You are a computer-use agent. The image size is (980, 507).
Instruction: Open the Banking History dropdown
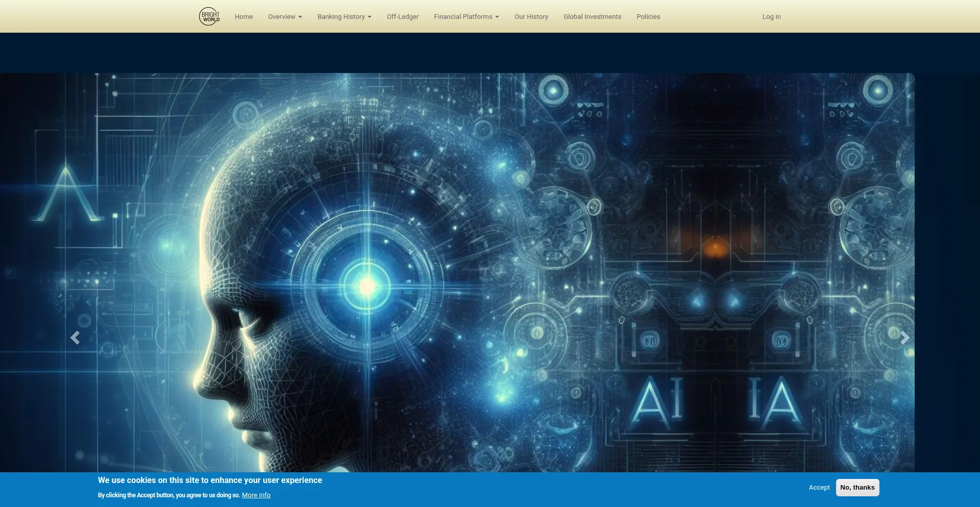point(341,17)
